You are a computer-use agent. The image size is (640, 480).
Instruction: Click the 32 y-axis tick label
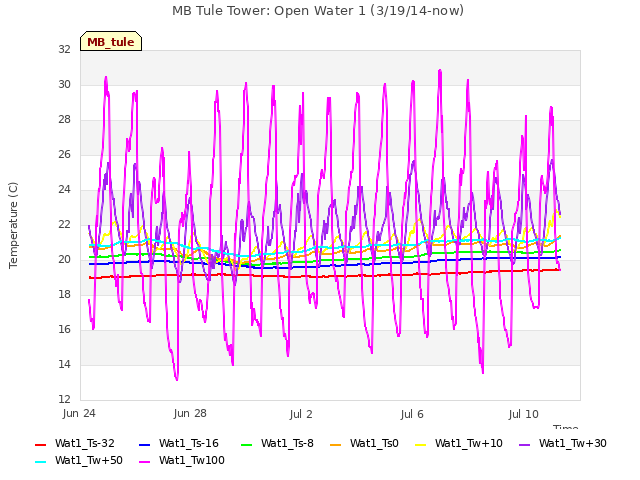[64, 50]
